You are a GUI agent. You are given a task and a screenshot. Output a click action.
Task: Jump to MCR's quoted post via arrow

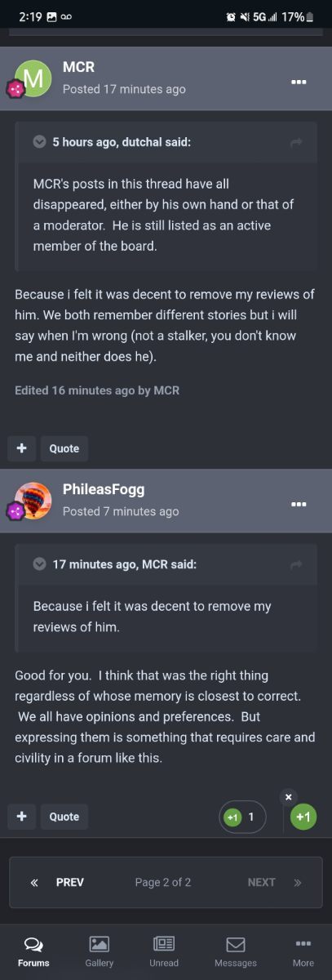click(297, 564)
